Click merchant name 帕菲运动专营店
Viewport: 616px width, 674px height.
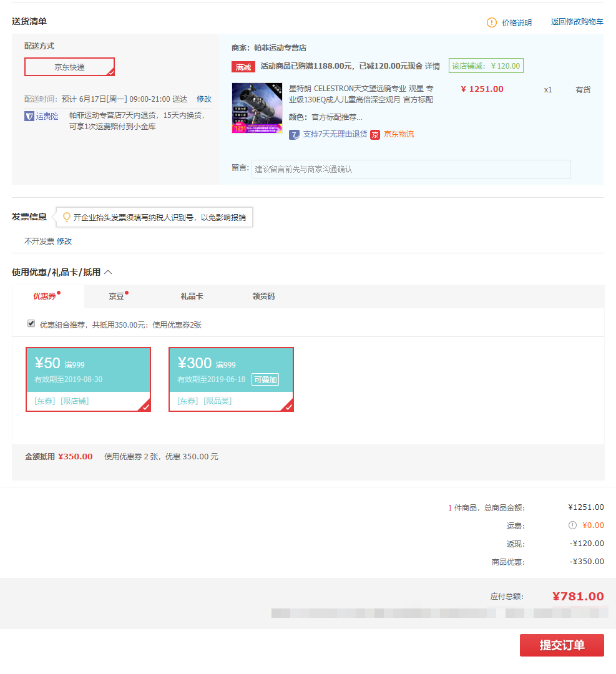(280, 47)
